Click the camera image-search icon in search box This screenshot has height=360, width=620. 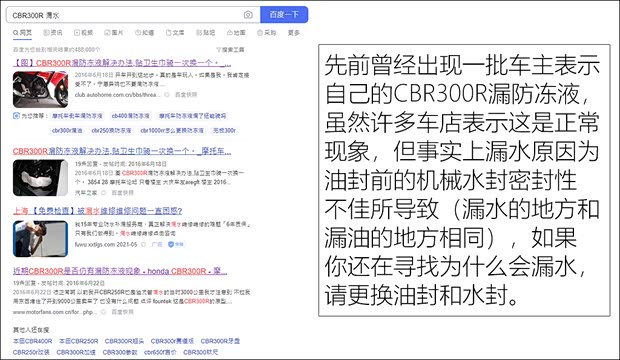[248, 15]
